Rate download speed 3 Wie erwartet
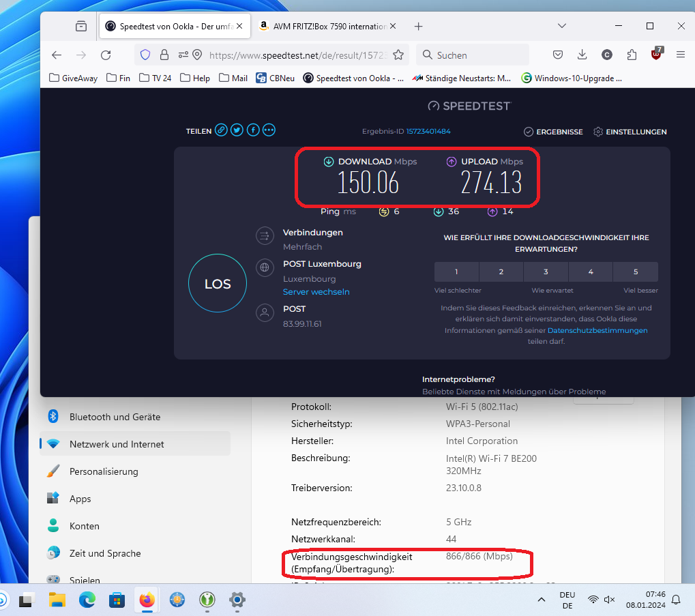 (x=546, y=272)
